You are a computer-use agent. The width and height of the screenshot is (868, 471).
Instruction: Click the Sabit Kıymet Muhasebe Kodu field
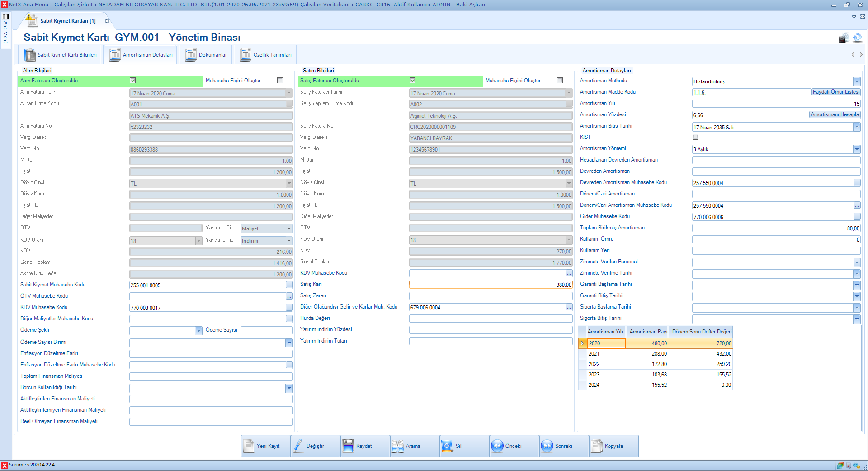coord(207,285)
